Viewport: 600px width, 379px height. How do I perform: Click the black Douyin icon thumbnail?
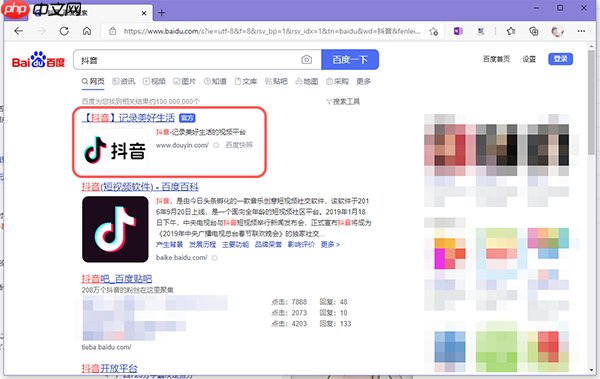pyautogui.click(x=115, y=229)
